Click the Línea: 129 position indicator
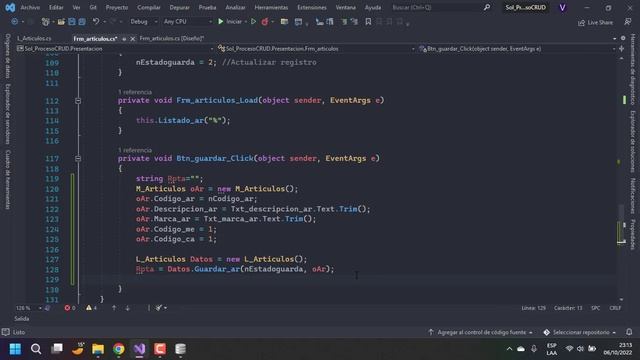This screenshot has height=360, width=640. tap(533, 308)
